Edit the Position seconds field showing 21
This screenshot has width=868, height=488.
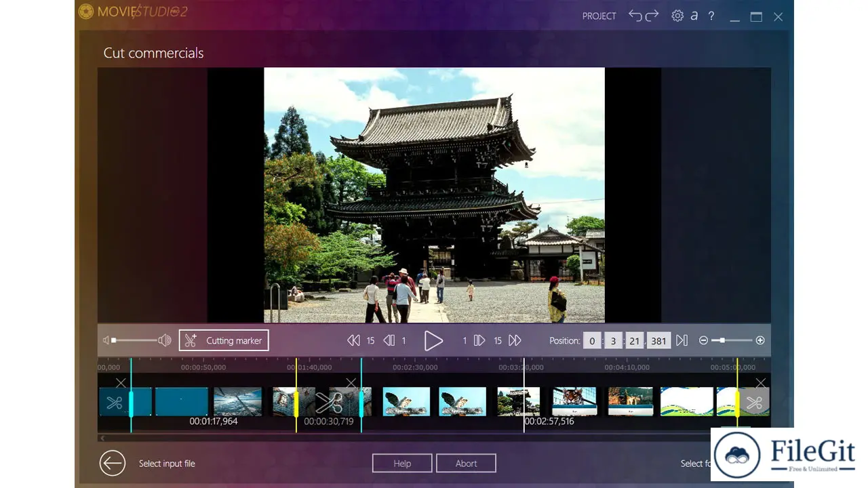pyautogui.click(x=634, y=341)
